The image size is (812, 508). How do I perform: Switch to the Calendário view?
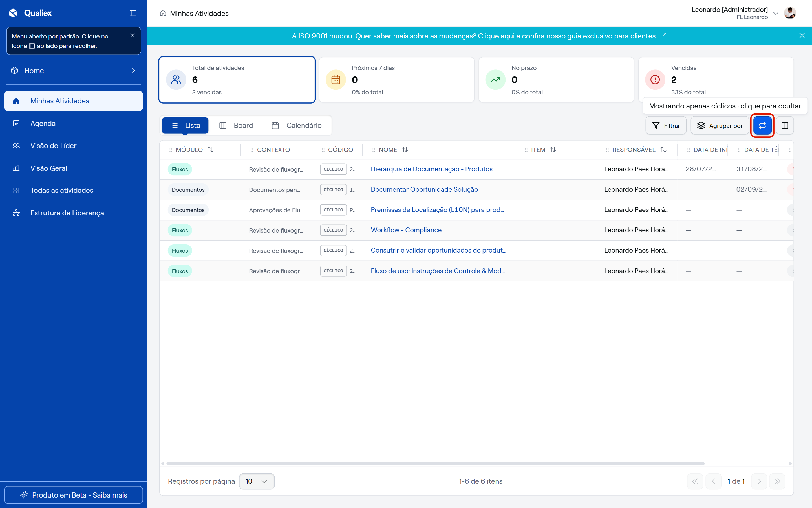pyautogui.click(x=297, y=125)
